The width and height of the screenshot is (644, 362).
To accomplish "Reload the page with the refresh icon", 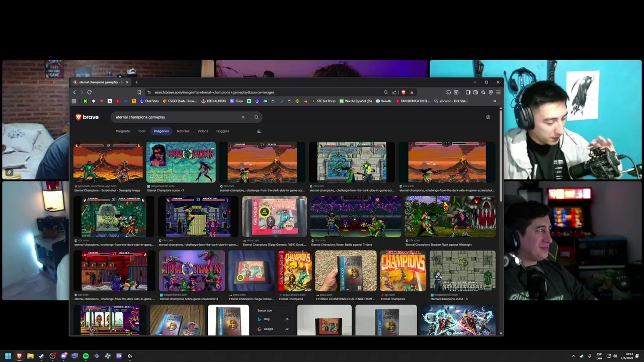I will coord(89,92).
